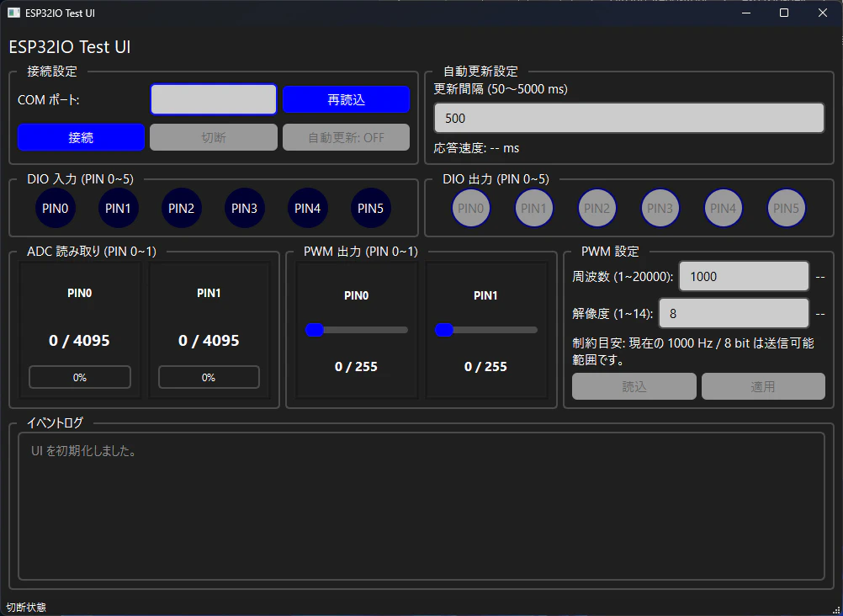Click the window resize grip at bottom-right corner
The image size is (843, 616).
(x=836, y=610)
